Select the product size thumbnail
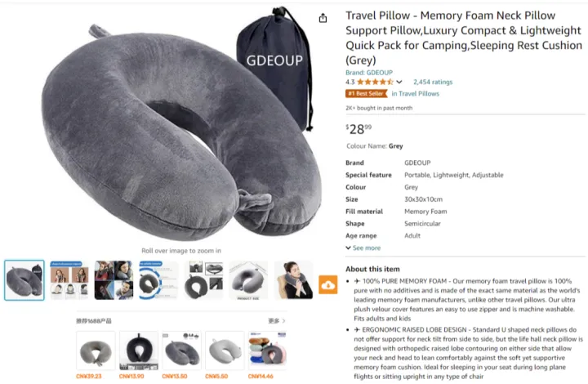This screenshot has width=588, height=384. tap(248, 280)
